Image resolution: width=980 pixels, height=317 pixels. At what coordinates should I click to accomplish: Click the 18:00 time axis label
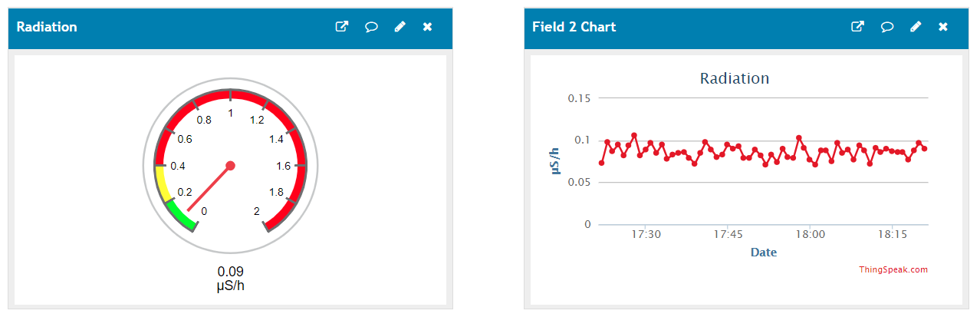point(811,234)
